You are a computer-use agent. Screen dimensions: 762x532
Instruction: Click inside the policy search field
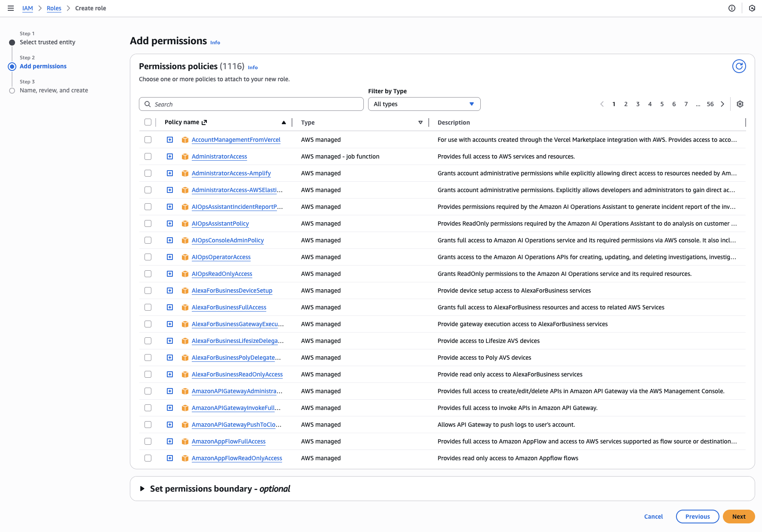point(251,104)
